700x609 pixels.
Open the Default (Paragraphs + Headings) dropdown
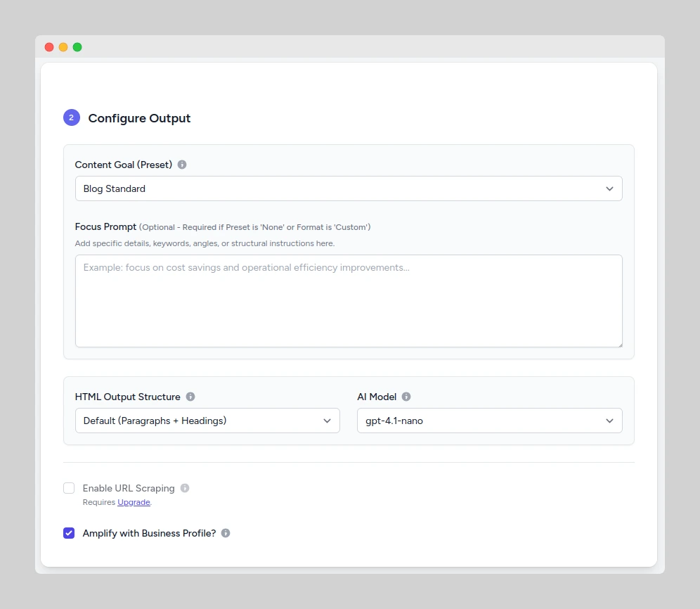click(x=207, y=421)
